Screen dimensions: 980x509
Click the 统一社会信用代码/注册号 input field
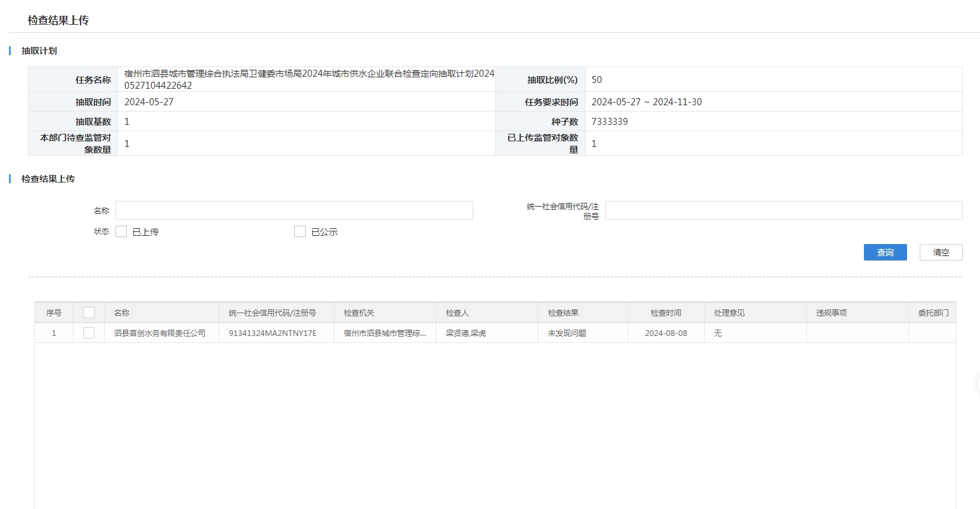[x=783, y=210]
